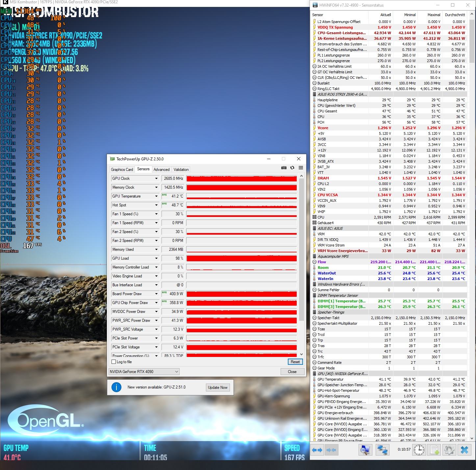The height and width of the screenshot is (470, 476).
Task: Click the HWiNFO collapse columns arrows icon
Action: 331,450
